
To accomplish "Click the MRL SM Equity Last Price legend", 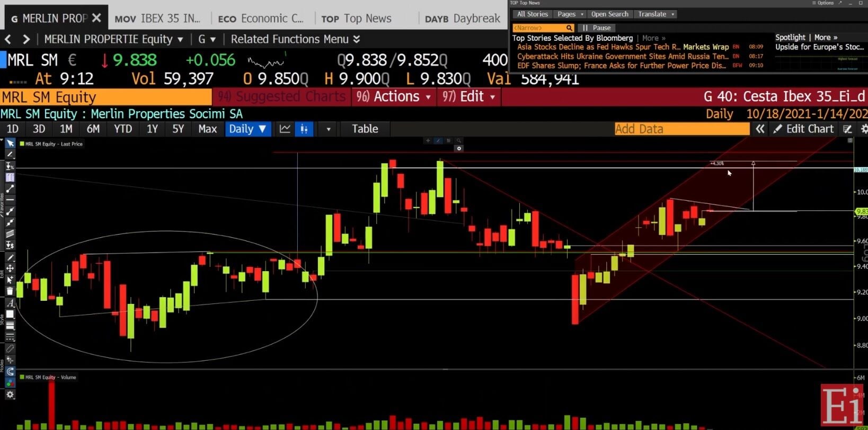I will point(51,144).
